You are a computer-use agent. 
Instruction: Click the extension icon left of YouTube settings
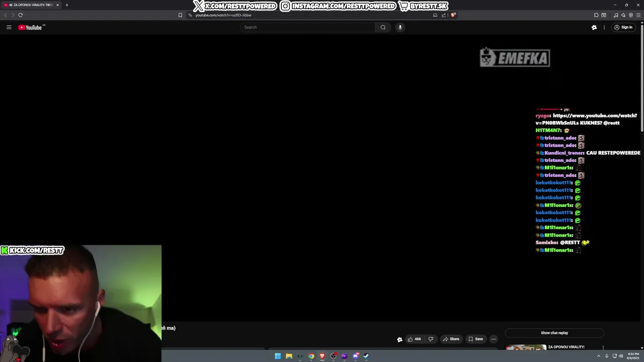tap(594, 27)
